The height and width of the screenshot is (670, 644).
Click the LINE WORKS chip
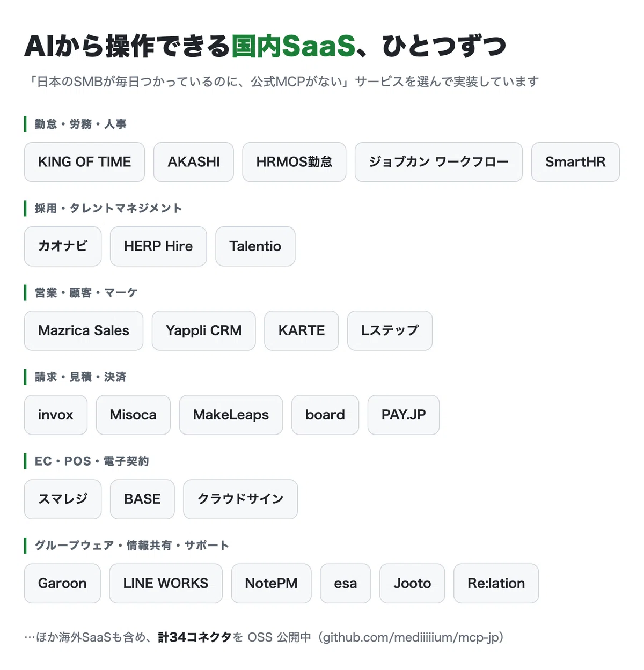[166, 583]
